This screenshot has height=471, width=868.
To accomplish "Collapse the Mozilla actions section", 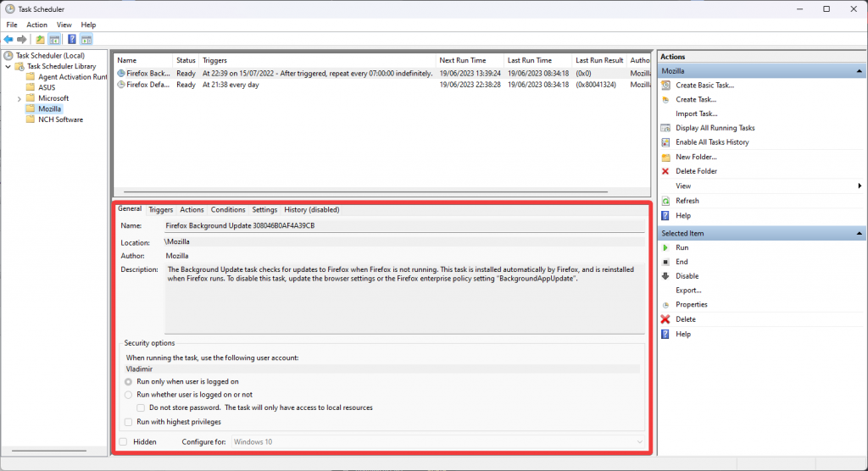I will click(x=860, y=71).
